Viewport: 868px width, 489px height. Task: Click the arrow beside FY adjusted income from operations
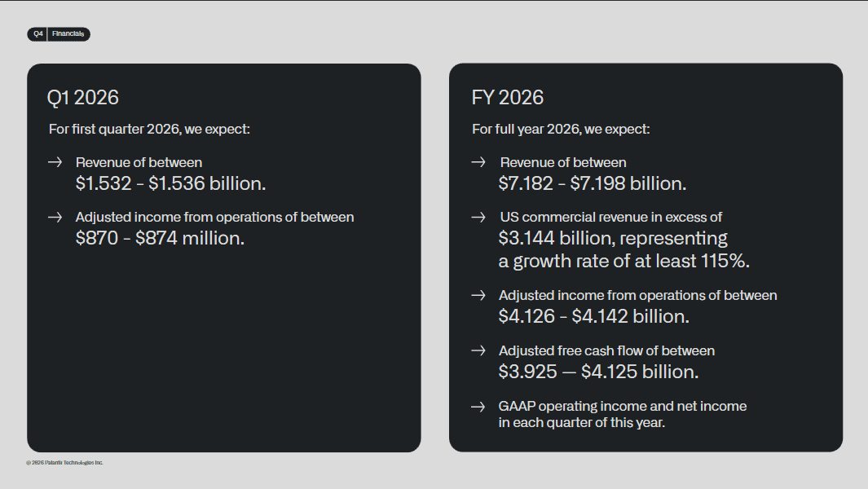479,295
